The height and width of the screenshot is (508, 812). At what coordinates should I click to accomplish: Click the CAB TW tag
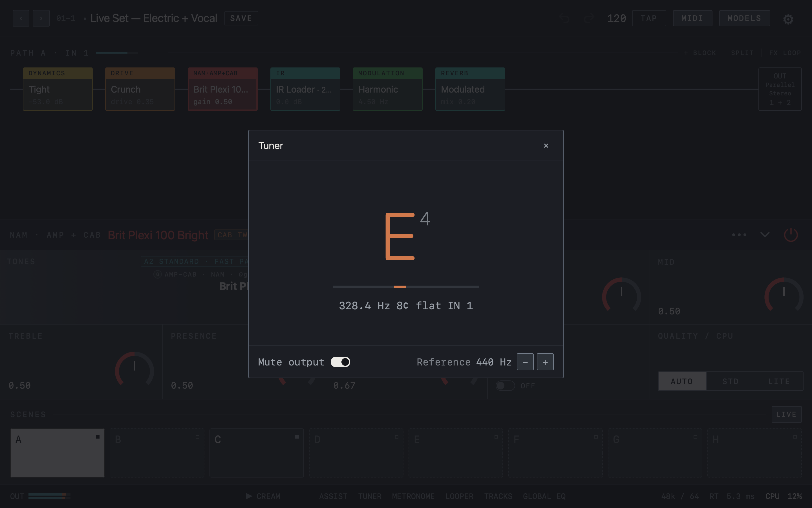point(231,235)
